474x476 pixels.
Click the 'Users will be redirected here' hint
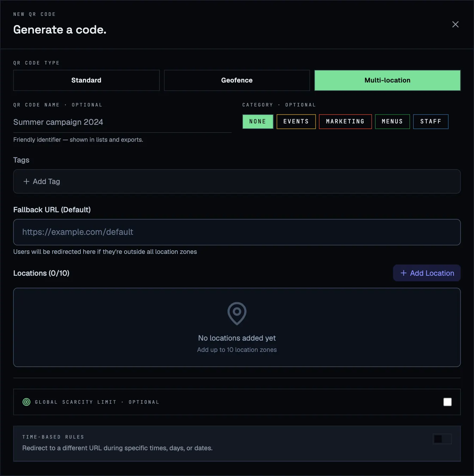click(105, 252)
